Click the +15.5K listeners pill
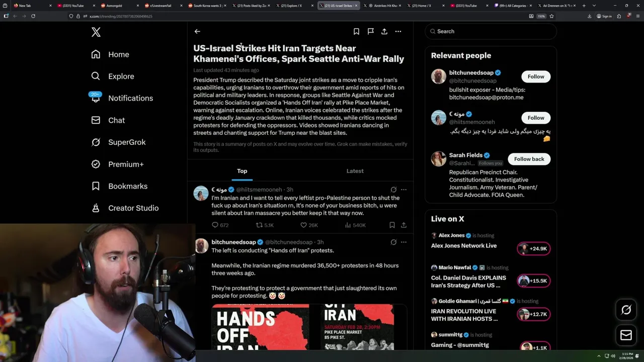 (x=534, y=281)
